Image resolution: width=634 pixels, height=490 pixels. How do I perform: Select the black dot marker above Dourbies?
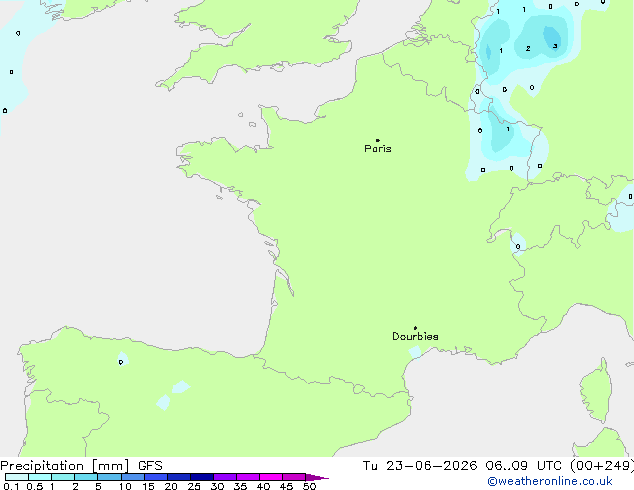415,328
